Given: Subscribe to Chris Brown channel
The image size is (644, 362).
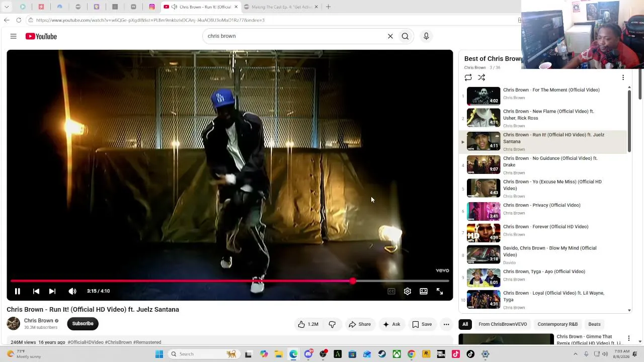Looking at the screenshot, I should (x=83, y=324).
